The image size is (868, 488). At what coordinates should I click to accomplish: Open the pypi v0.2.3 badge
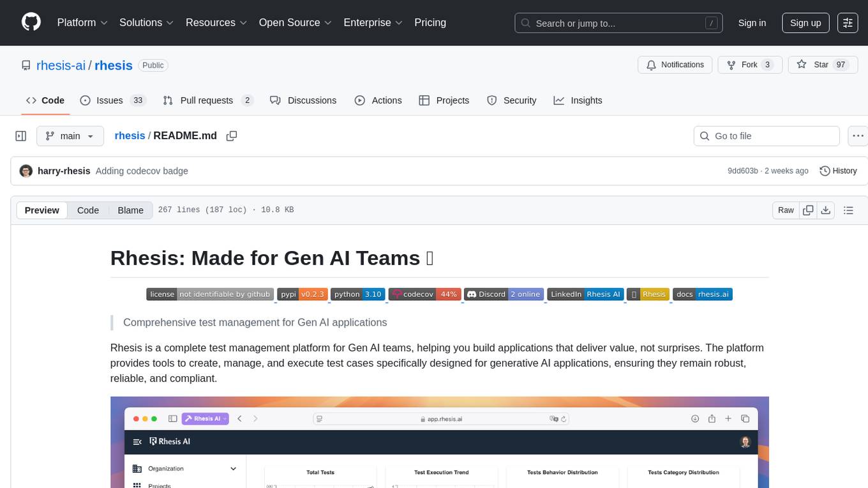302,294
